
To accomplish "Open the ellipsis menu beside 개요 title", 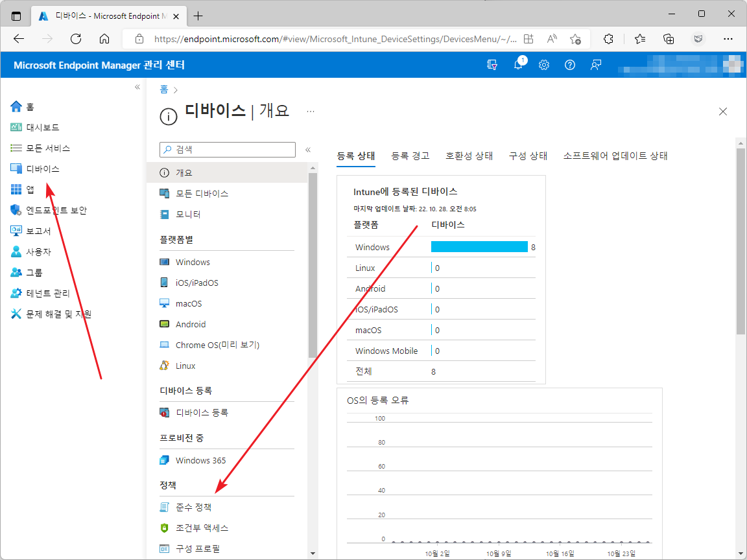I will pos(311,111).
